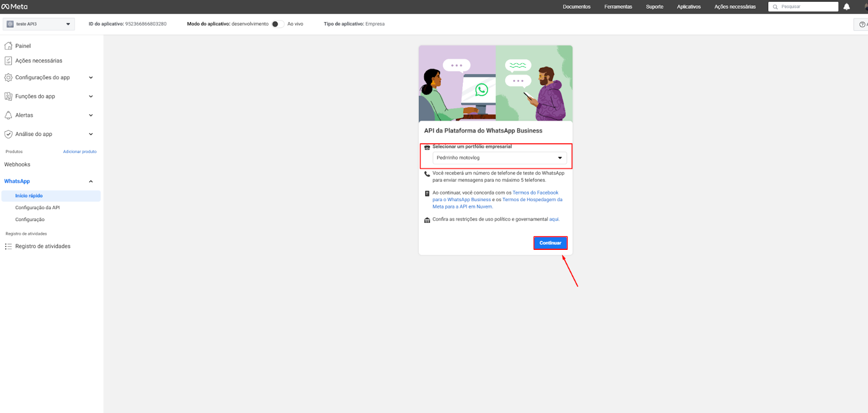Open Ferramentas in top menu
This screenshot has height=413, width=868.
(618, 7)
